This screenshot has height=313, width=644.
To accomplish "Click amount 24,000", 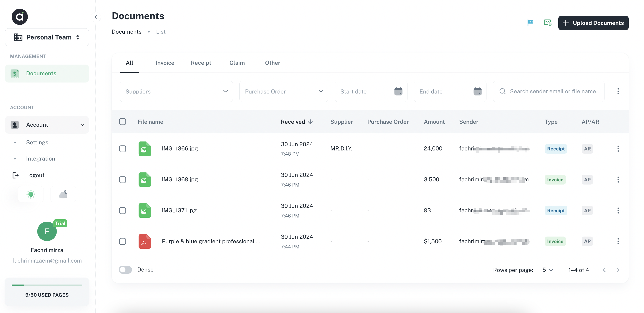I will (433, 148).
